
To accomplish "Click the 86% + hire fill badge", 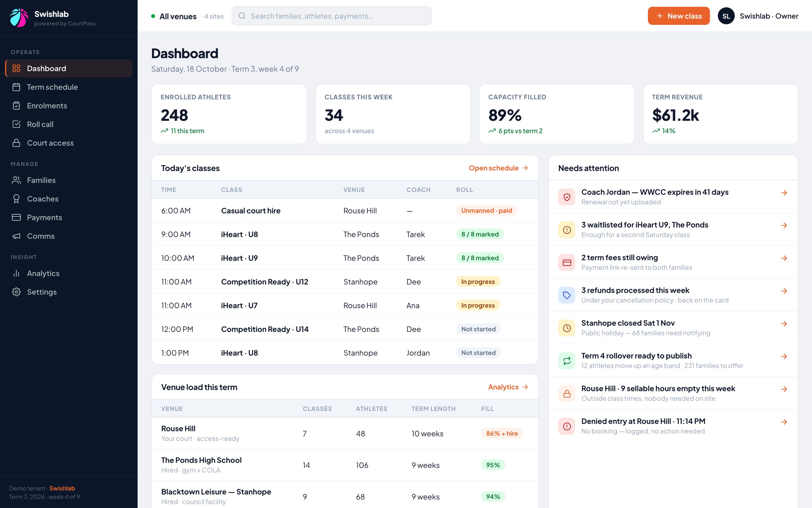I will pyautogui.click(x=502, y=433).
